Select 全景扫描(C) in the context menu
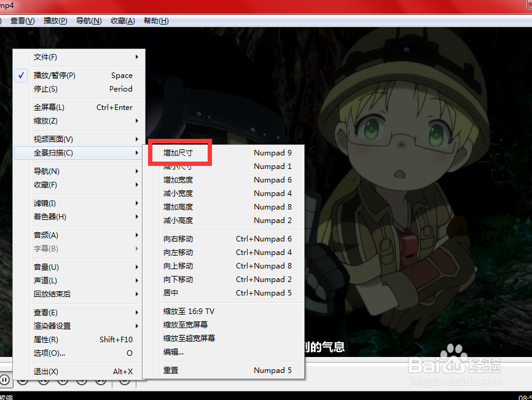Image resolution: width=532 pixels, height=400 pixels. coord(79,152)
